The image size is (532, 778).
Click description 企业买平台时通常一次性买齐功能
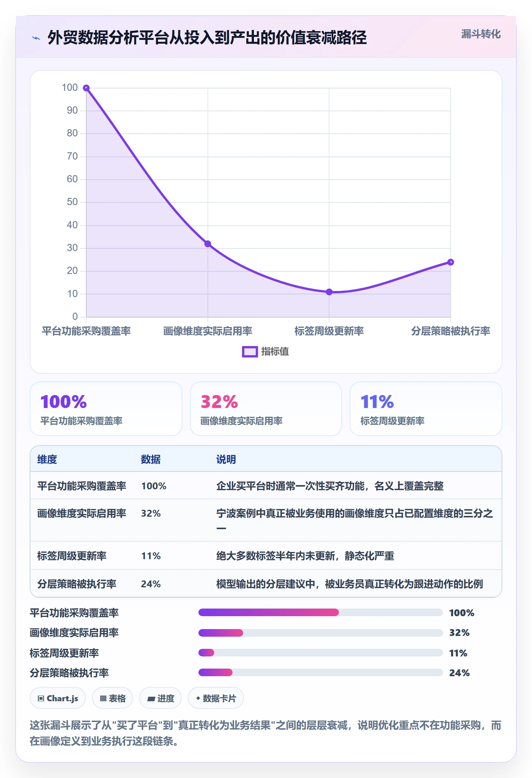(330, 486)
